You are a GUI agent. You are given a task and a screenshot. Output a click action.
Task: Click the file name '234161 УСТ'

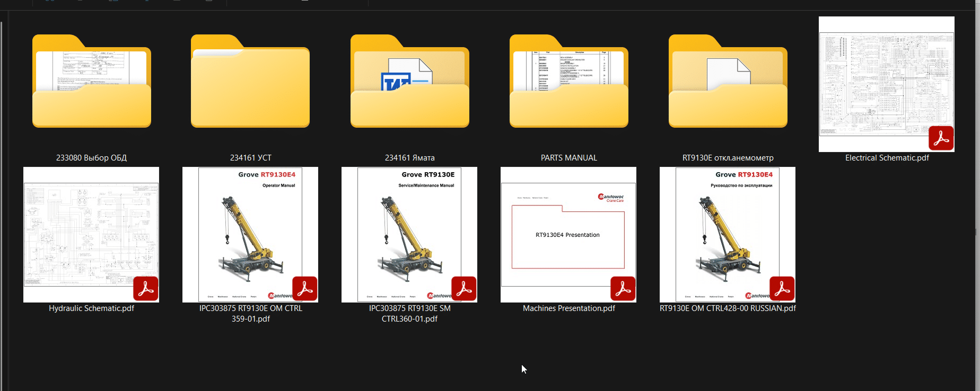pos(251,158)
